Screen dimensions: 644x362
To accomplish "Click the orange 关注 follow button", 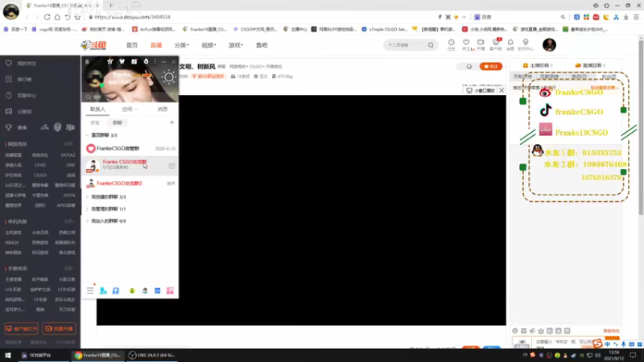I will tap(491, 67).
